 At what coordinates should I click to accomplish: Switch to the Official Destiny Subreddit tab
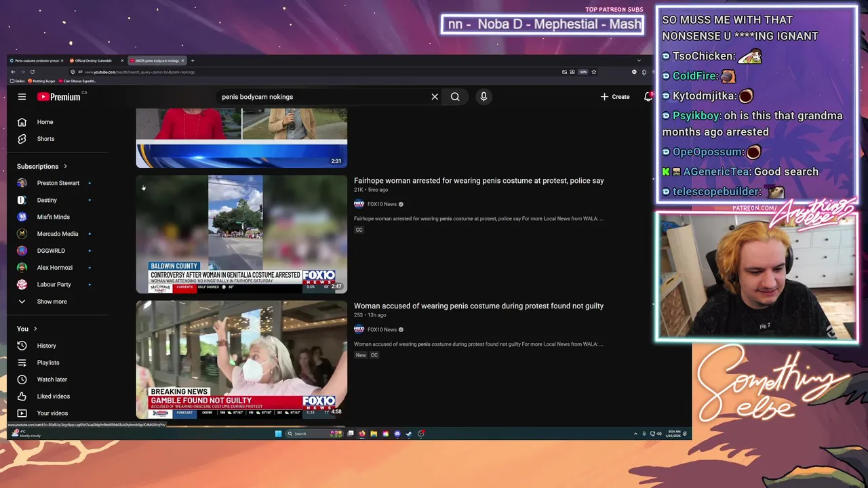pos(95,61)
